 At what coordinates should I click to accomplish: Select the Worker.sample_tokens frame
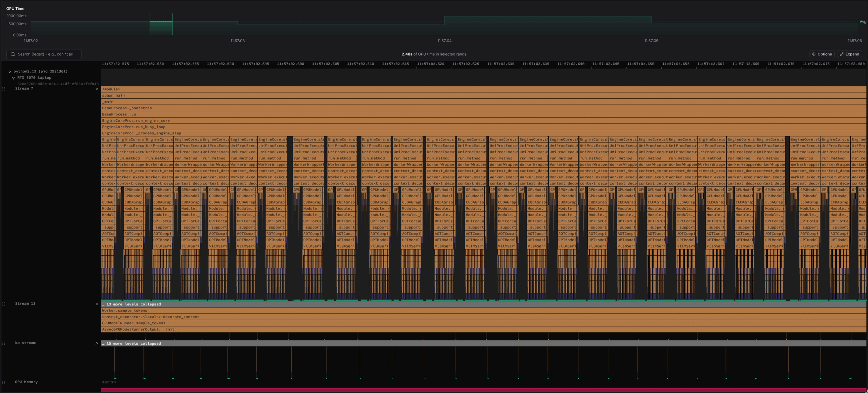coord(484,311)
